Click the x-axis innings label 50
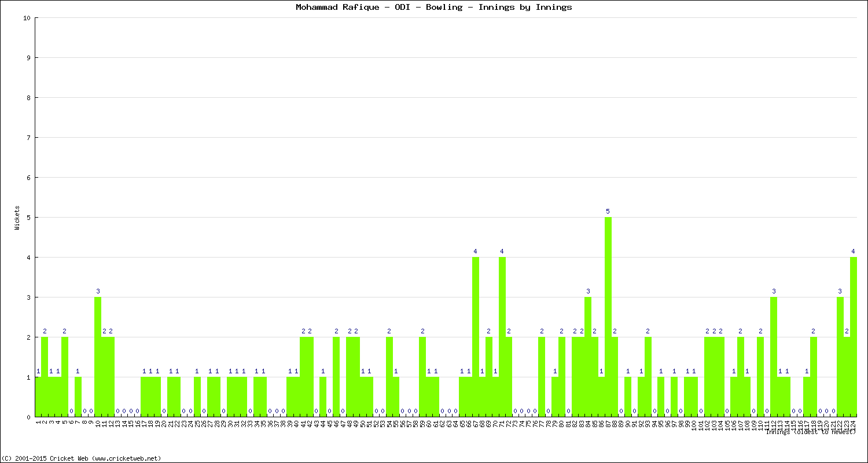Image resolution: width=868 pixels, height=463 pixels. coord(363,424)
